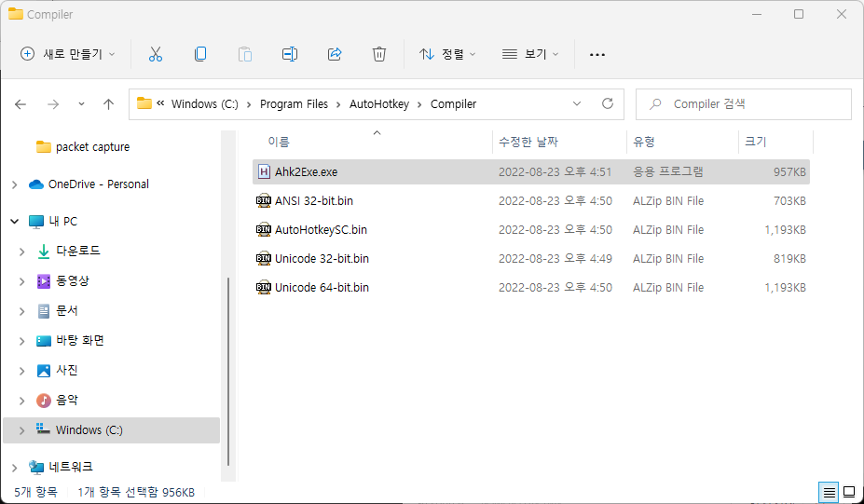Go back with the left arrow
864x504 pixels.
tap(21, 104)
